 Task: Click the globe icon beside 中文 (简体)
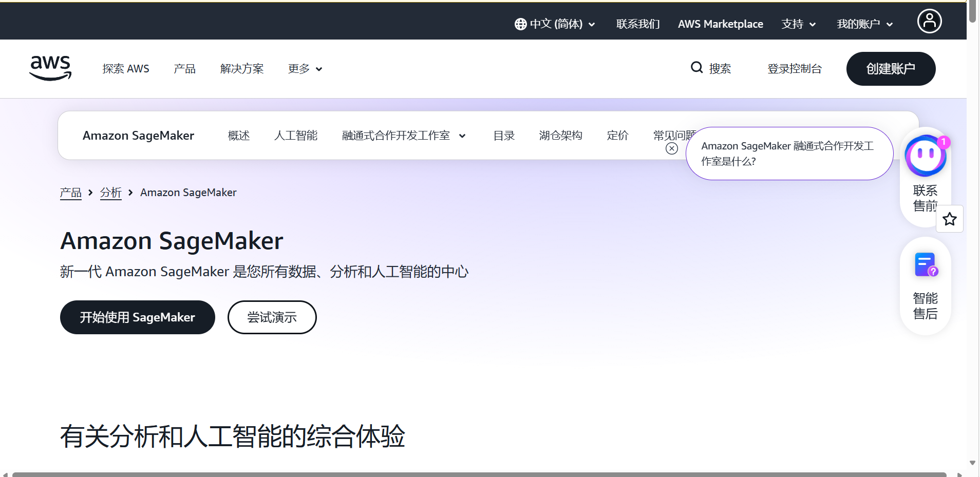519,24
